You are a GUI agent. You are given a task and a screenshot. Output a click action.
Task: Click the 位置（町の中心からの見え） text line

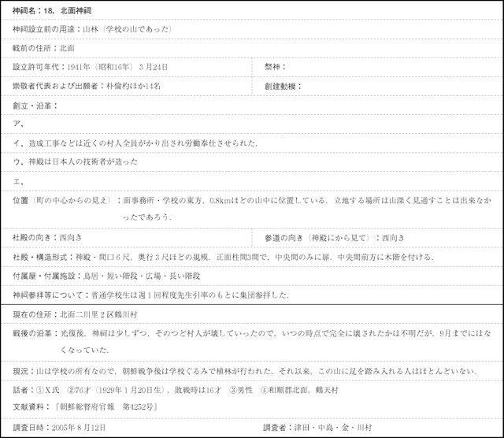click(252, 200)
